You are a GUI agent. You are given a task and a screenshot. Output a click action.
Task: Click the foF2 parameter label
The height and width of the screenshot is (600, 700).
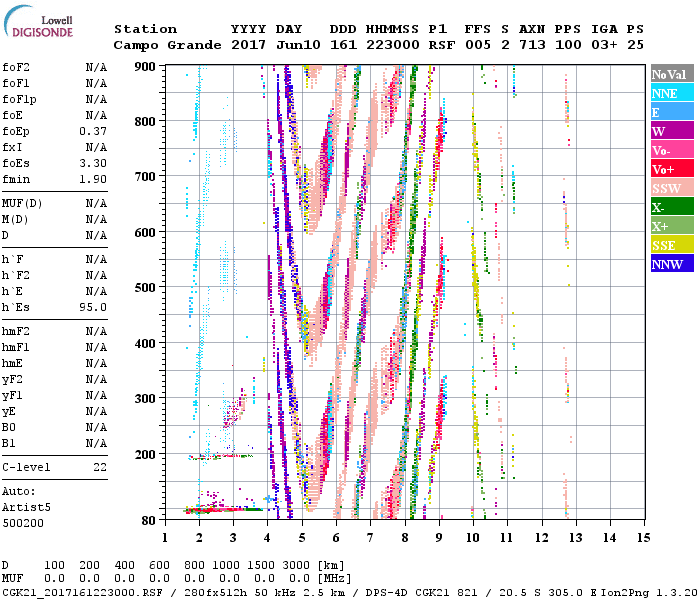point(16,67)
